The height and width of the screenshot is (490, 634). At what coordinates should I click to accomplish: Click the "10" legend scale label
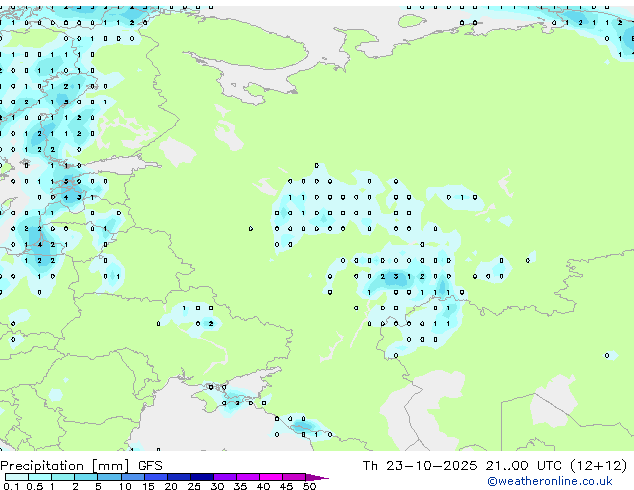click(x=125, y=486)
